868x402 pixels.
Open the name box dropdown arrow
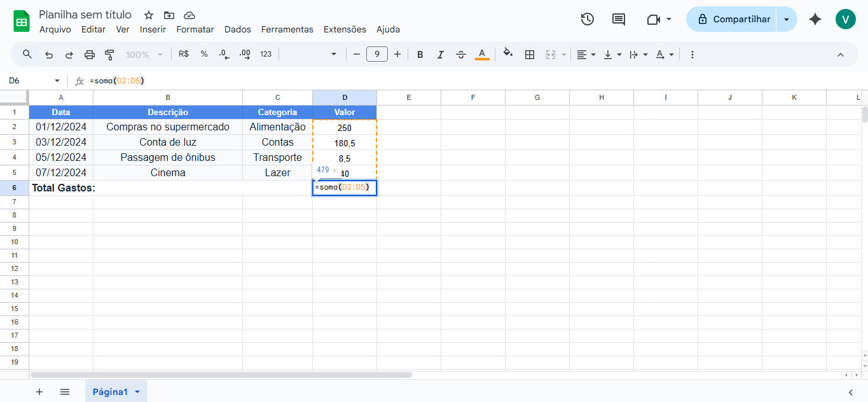coord(57,81)
